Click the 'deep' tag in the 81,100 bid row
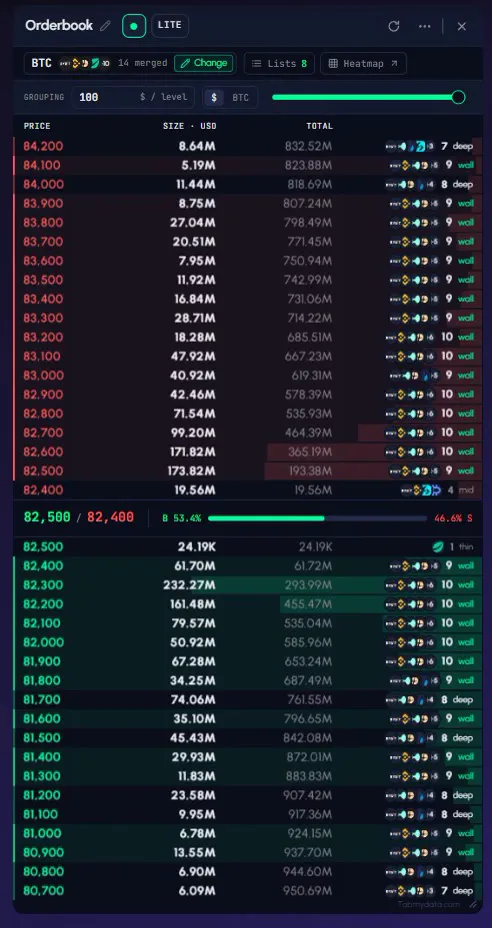 [463, 814]
